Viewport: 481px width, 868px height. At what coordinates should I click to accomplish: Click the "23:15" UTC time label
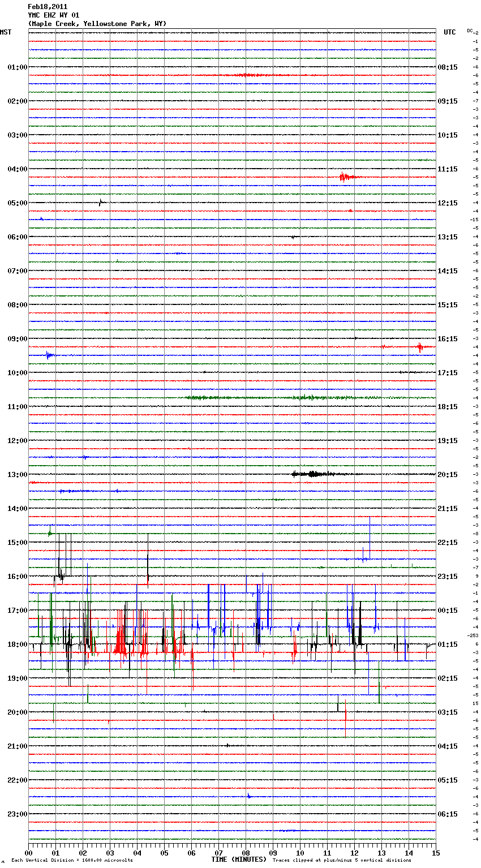click(448, 577)
